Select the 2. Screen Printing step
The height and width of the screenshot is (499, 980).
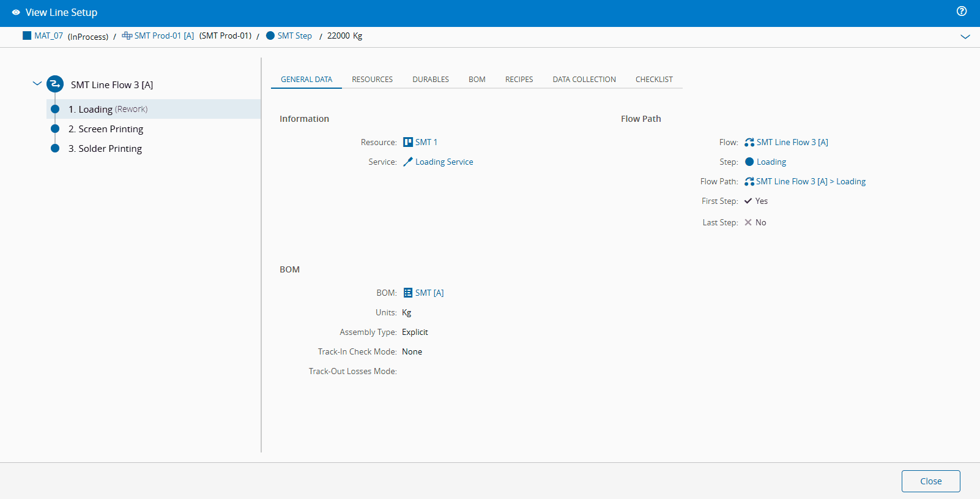tap(106, 129)
